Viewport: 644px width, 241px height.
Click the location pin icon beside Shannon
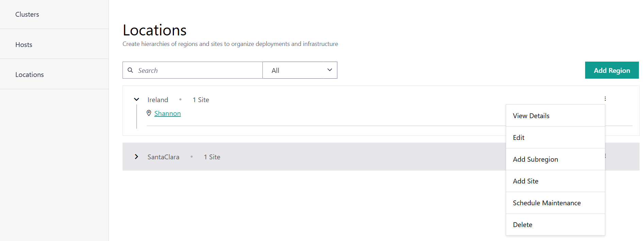(149, 113)
